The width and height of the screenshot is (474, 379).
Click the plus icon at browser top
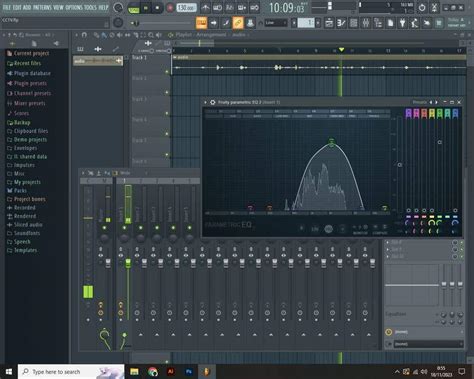[x=12, y=44]
